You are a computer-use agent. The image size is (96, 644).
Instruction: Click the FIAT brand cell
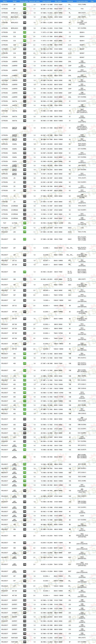click(x=5, y=223)
